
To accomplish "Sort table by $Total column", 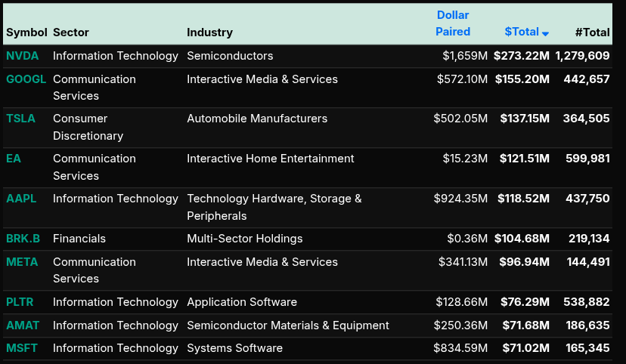I will (522, 32).
